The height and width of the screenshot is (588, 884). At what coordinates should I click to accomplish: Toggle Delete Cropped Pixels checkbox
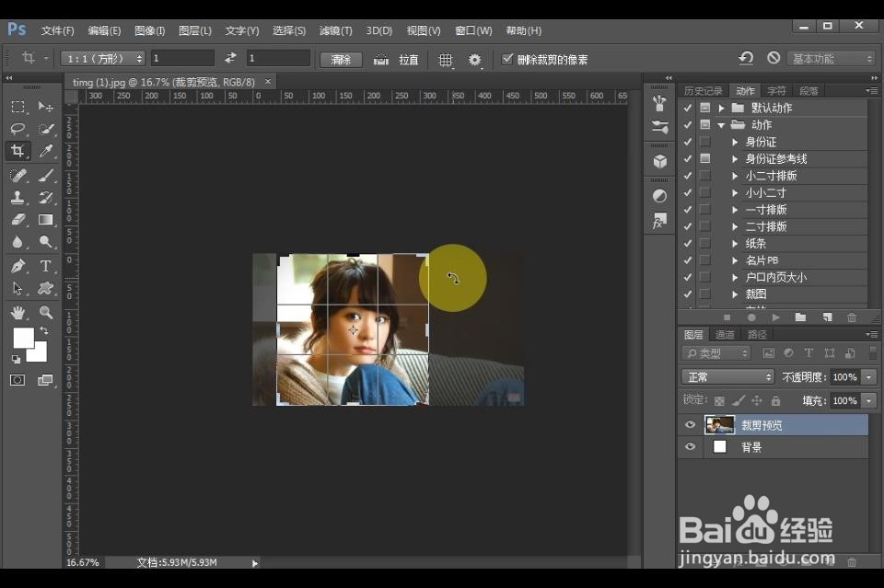click(x=507, y=59)
